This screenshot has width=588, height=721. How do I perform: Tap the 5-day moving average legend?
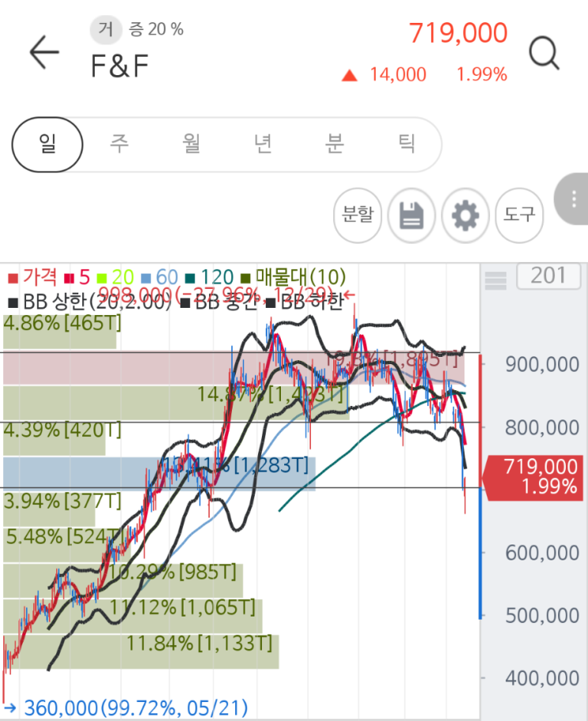(x=78, y=277)
